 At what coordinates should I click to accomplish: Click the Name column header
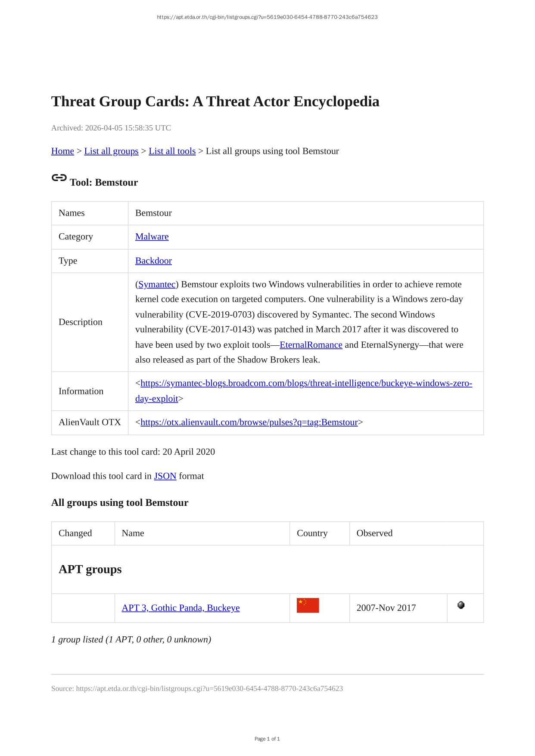pos(133,533)
